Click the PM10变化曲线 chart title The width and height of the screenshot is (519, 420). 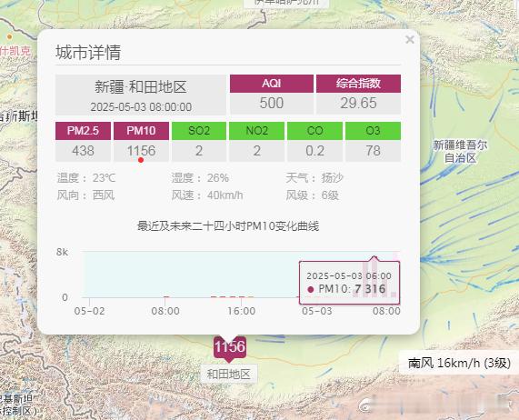228,226
